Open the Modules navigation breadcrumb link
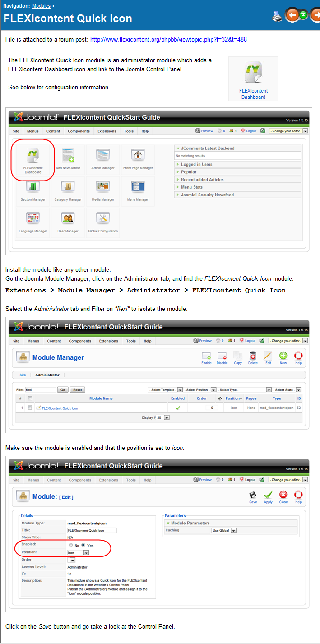 [x=42, y=6]
